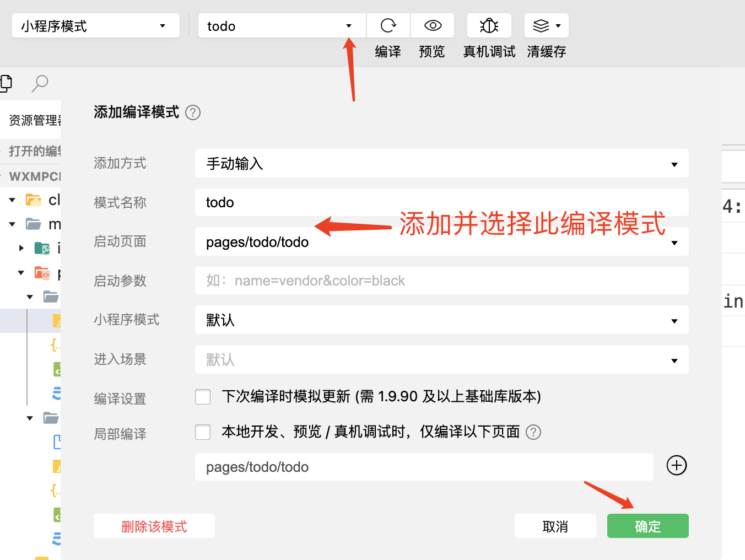Open the search magnifier in sidebar
745x560 pixels.
click(x=40, y=83)
